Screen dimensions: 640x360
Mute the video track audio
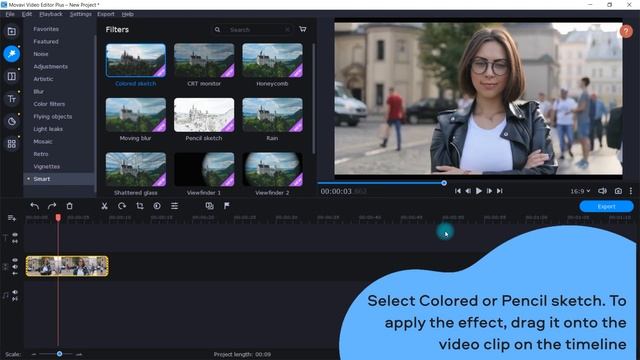tap(15, 267)
